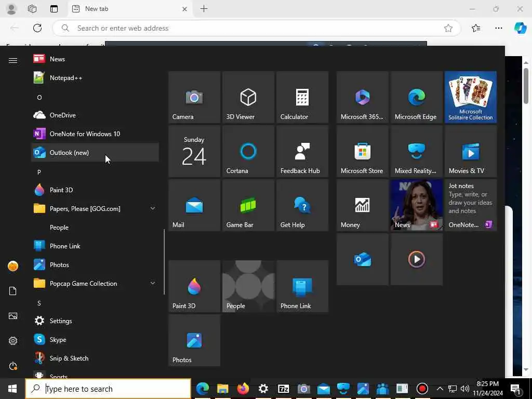This screenshot has height=399, width=532.
Task: Launch Skype from the app list
Action: (95, 339)
